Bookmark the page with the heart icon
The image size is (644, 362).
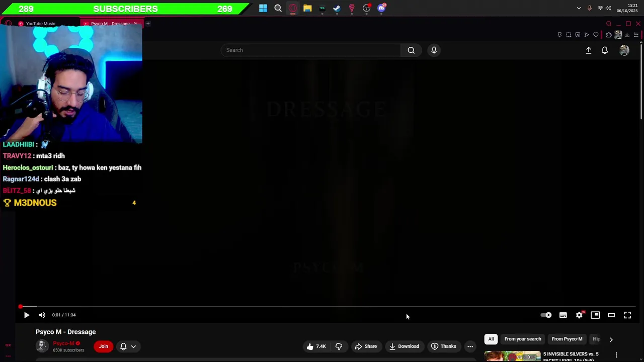596,35
